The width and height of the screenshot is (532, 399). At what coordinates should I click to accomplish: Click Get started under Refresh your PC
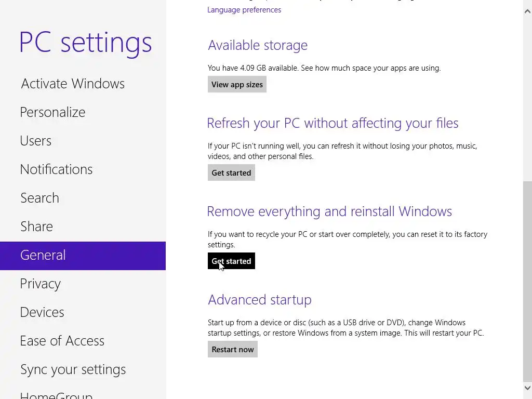[x=231, y=172]
